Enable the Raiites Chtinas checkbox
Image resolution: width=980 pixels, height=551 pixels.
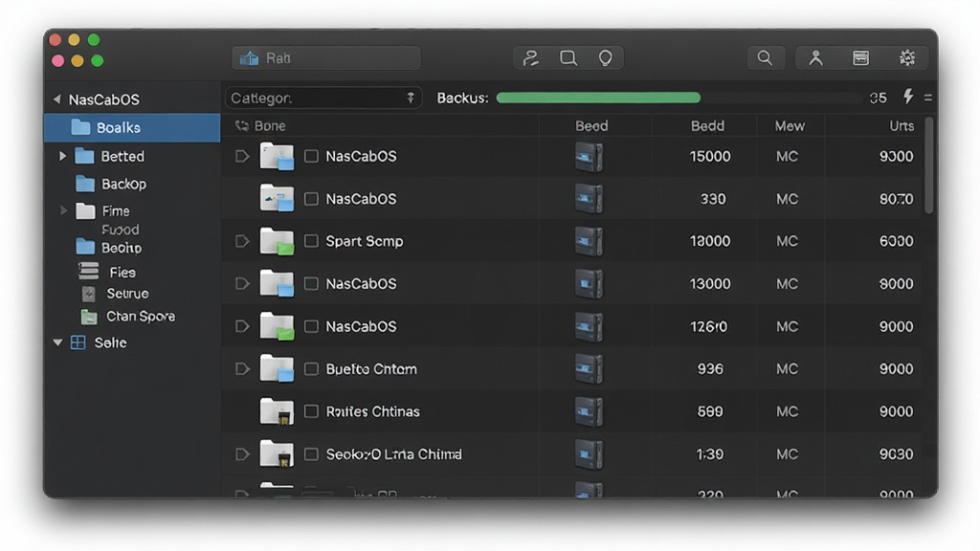pyautogui.click(x=311, y=411)
